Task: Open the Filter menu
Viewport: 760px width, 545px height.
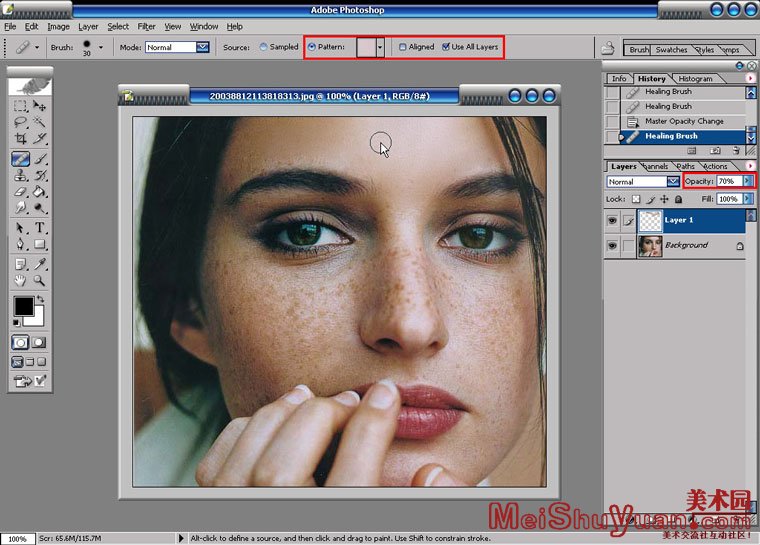Action: point(146,26)
